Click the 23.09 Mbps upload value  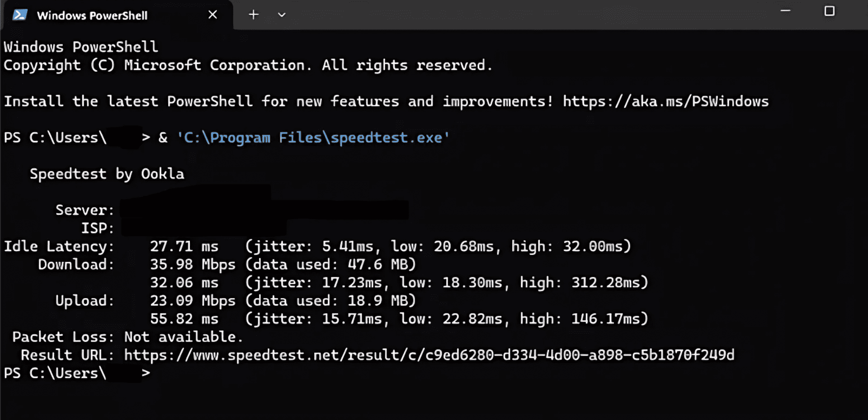pos(193,301)
